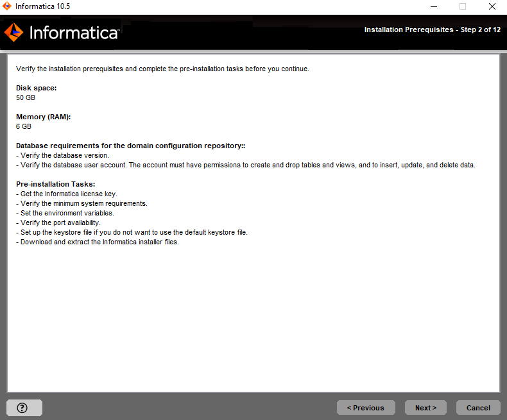This screenshot has height=420, width=507.
Task: Click the disabled maximize window button
Action: pos(463,6)
